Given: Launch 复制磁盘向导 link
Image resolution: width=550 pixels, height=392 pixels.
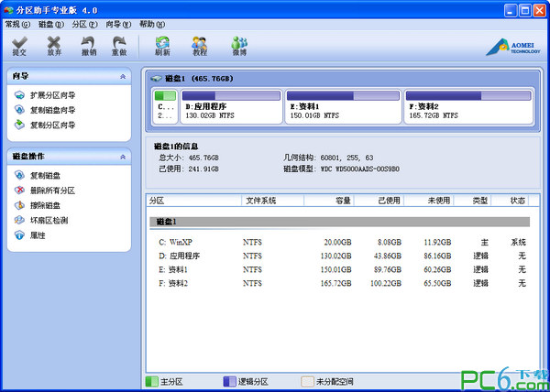Looking at the screenshot, I should [x=52, y=110].
